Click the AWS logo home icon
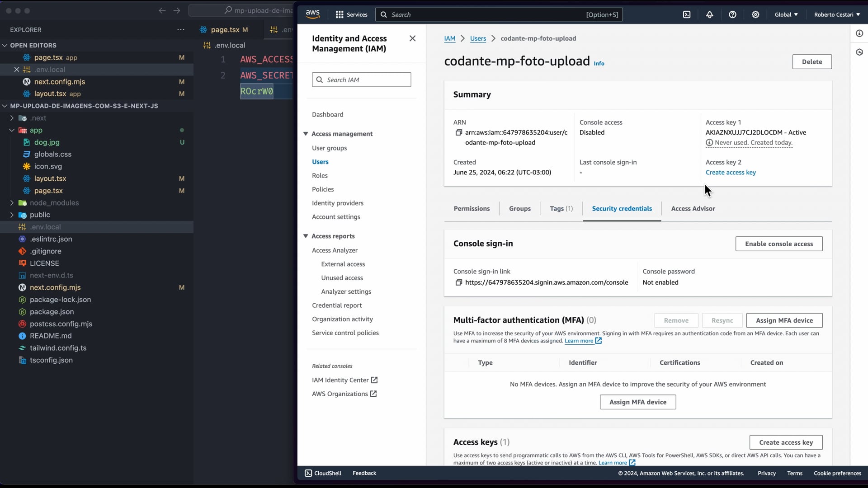 pyautogui.click(x=312, y=14)
